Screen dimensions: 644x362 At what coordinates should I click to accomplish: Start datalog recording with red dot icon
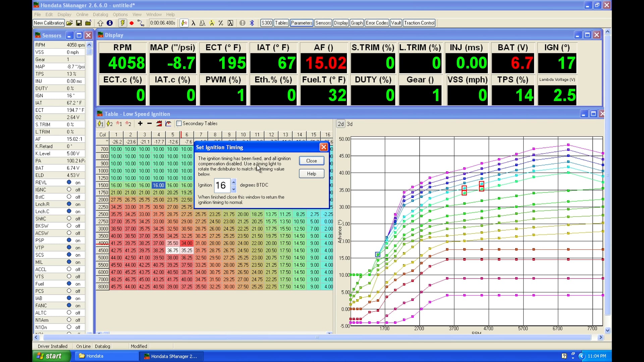(131, 23)
